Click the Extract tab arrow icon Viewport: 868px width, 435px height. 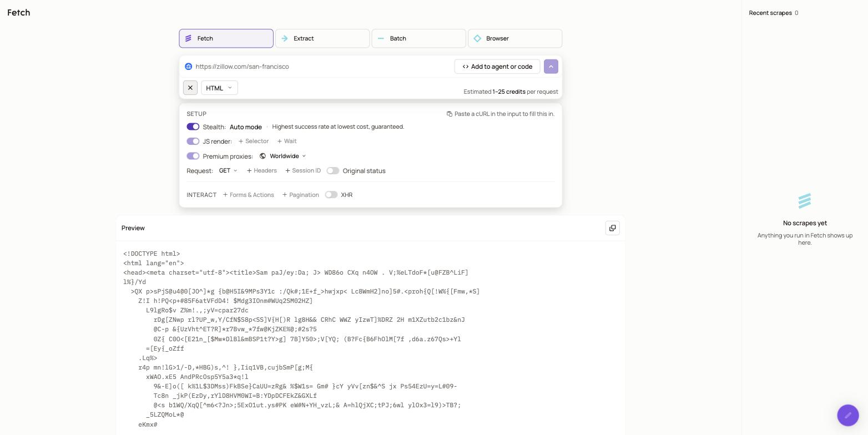point(285,38)
